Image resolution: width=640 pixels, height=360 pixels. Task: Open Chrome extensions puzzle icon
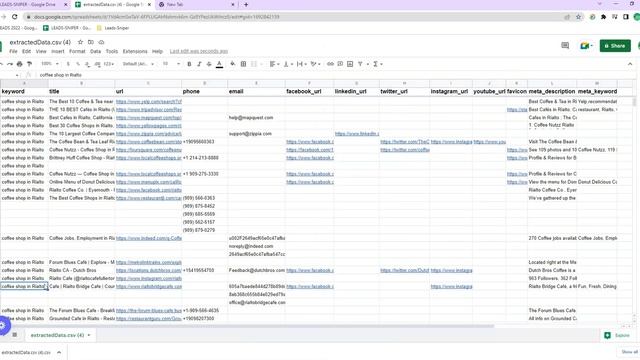pos(604,17)
